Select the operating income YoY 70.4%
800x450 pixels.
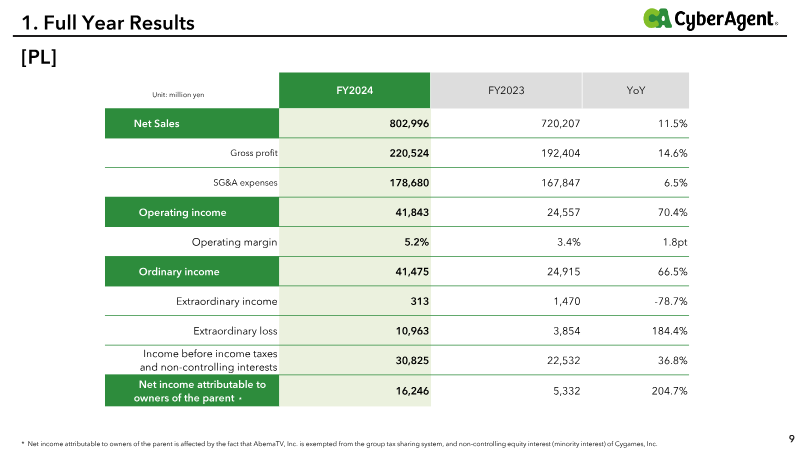coord(672,212)
